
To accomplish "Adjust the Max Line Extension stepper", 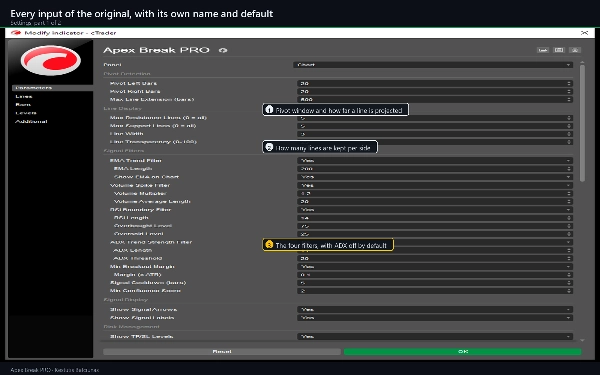I will pyautogui.click(x=569, y=99).
